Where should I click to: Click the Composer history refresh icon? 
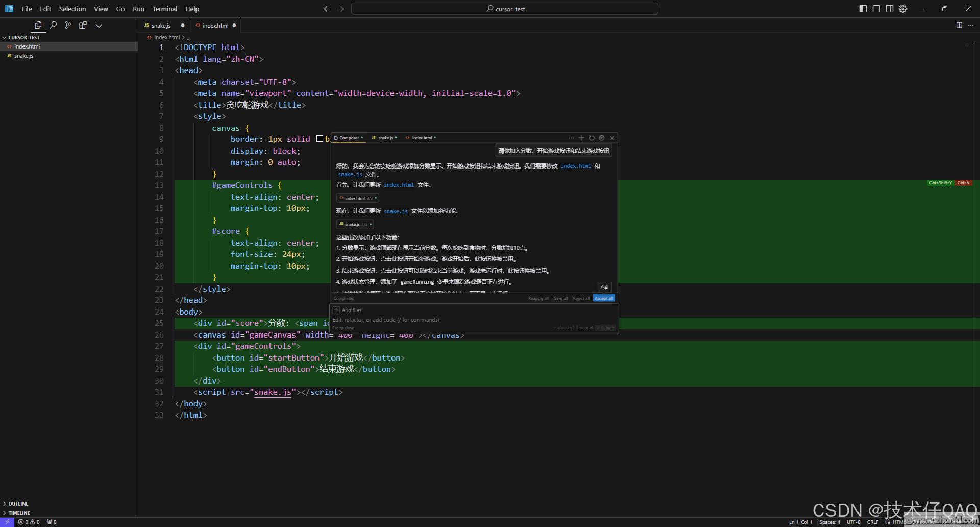592,138
